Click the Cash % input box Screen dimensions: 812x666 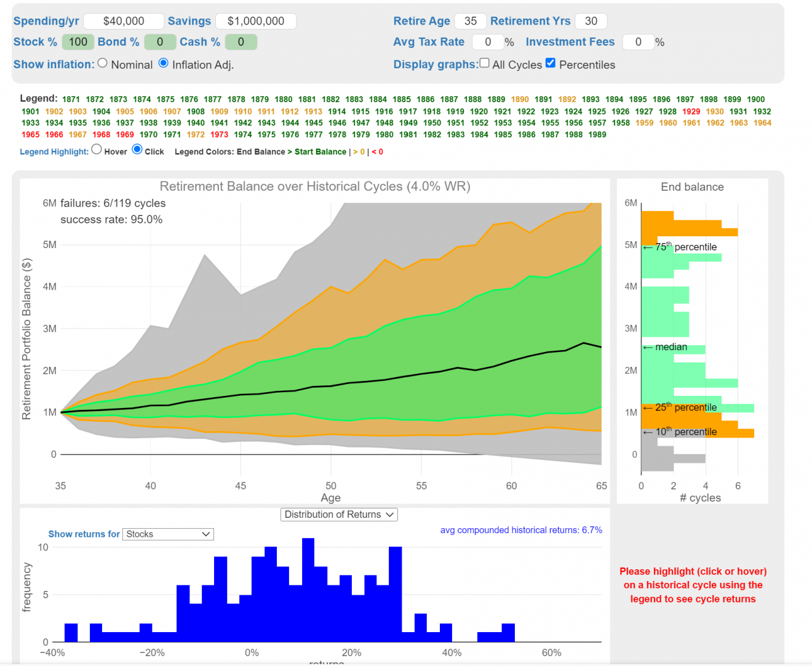pos(241,42)
